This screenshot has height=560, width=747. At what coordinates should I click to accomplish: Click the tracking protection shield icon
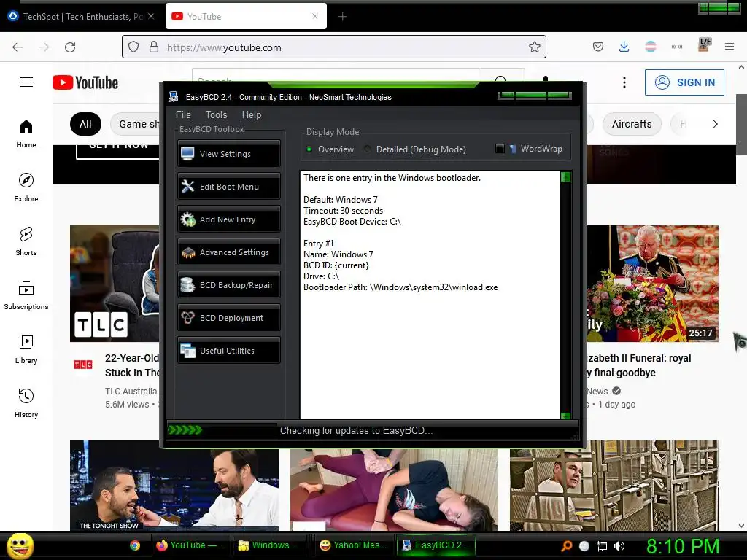tap(133, 47)
